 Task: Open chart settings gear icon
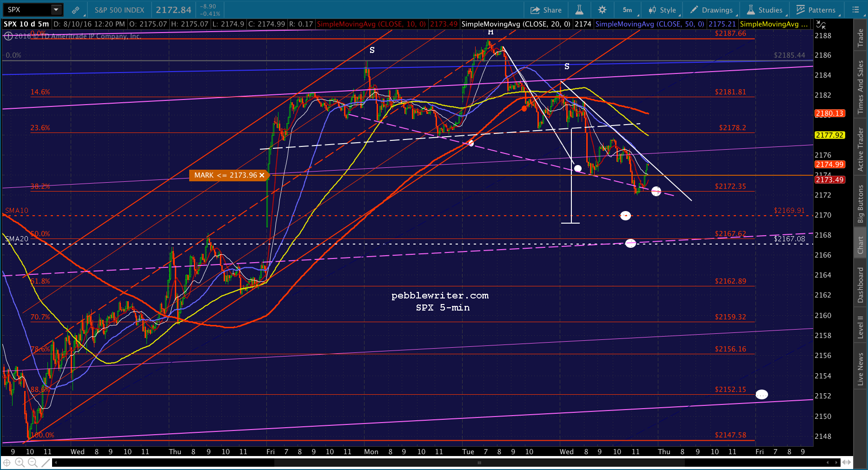click(602, 10)
